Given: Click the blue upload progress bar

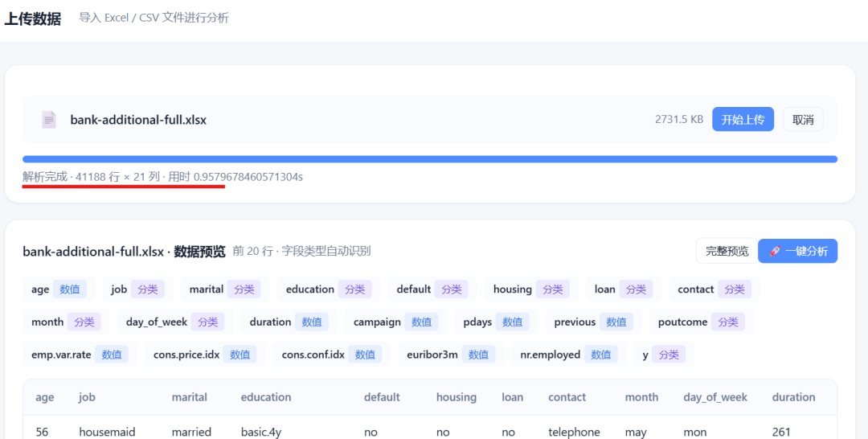Looking at the screenshot, I should tap(429, 159).
